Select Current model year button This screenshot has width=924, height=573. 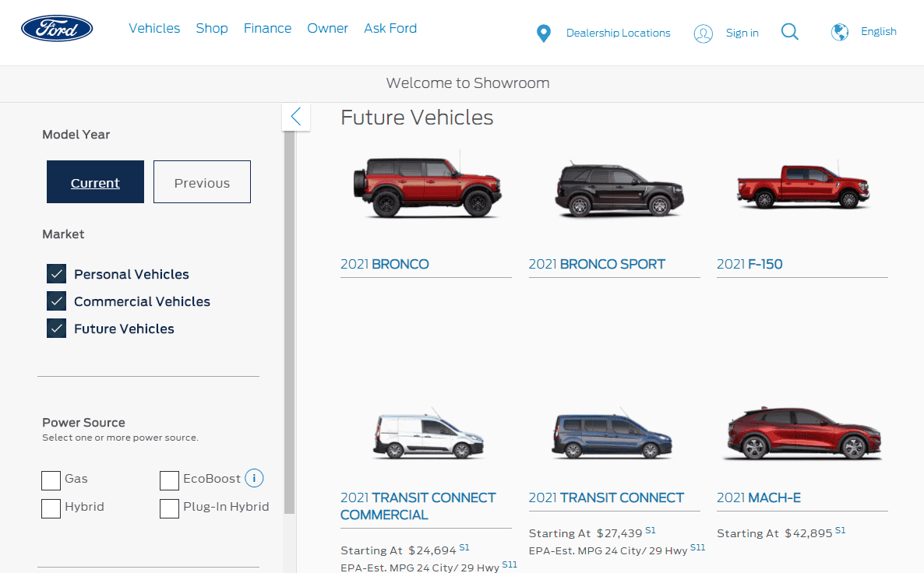point(96,182)
